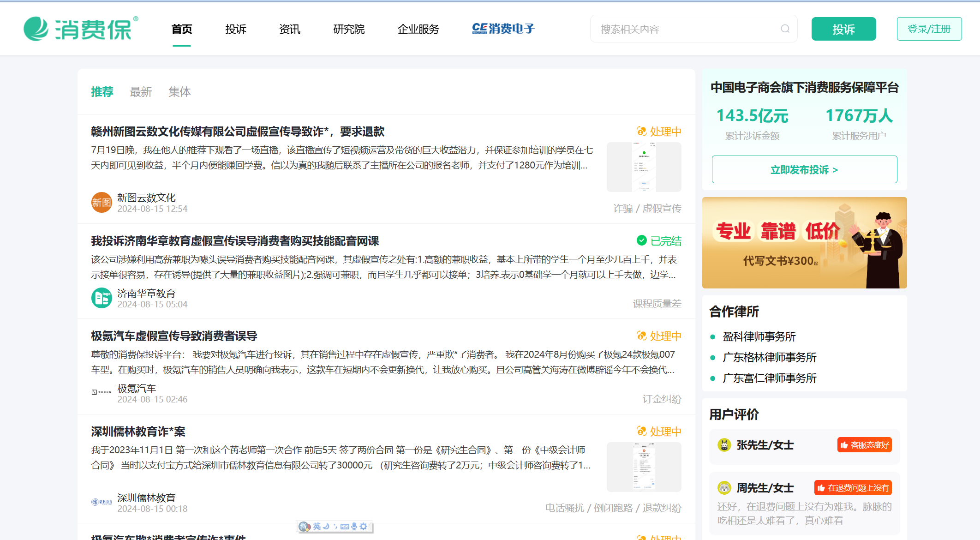Click the 搜索相关内容 search field
Viewport: 980px width, 540px height.
tap(693, 29)
